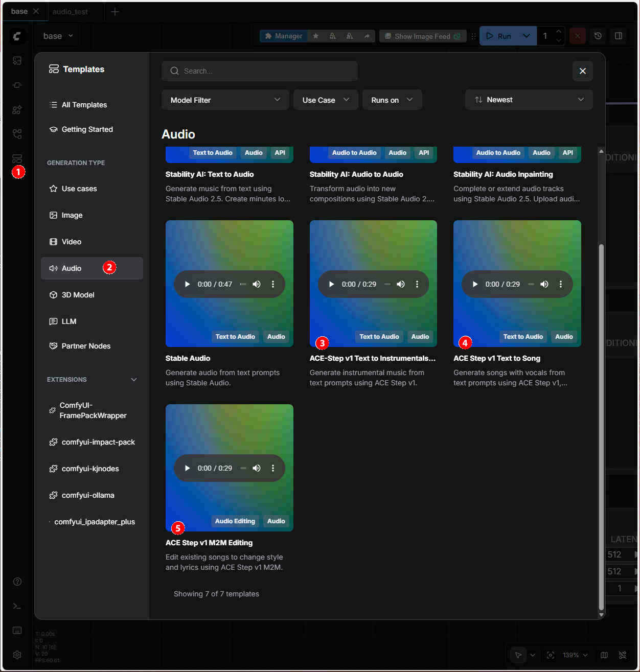The height and width of the screenshot is (672, 640).
Task: Switch to the audio_test workflow tab
Action: [x=70, y=11]
